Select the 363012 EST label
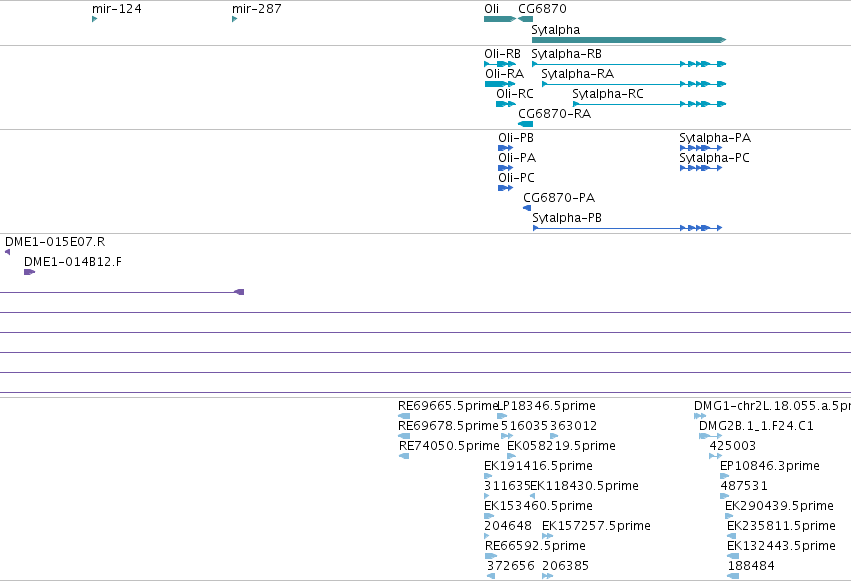Viewport: 851px width, 581px height. (x=573, y=426)
